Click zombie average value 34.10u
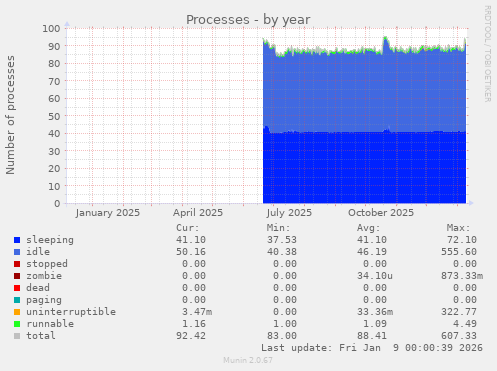Screen dimensions: 497x371 point(375,276)
